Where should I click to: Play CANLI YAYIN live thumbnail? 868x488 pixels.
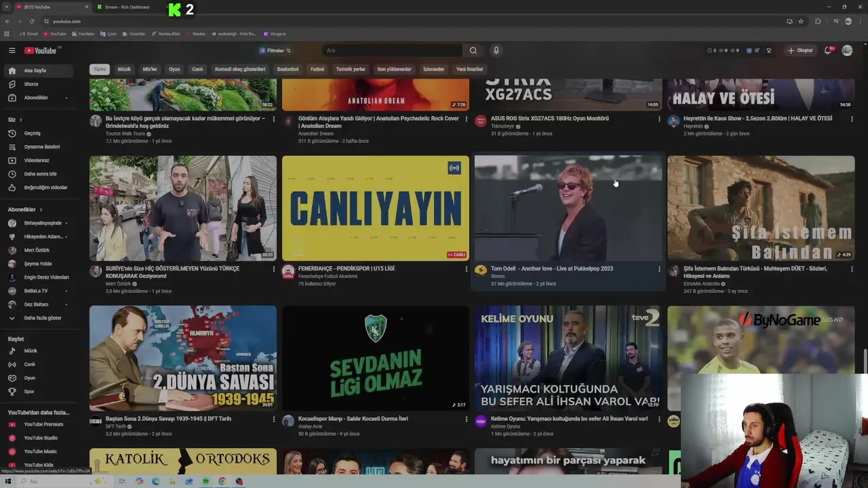[x=376, y=208]
